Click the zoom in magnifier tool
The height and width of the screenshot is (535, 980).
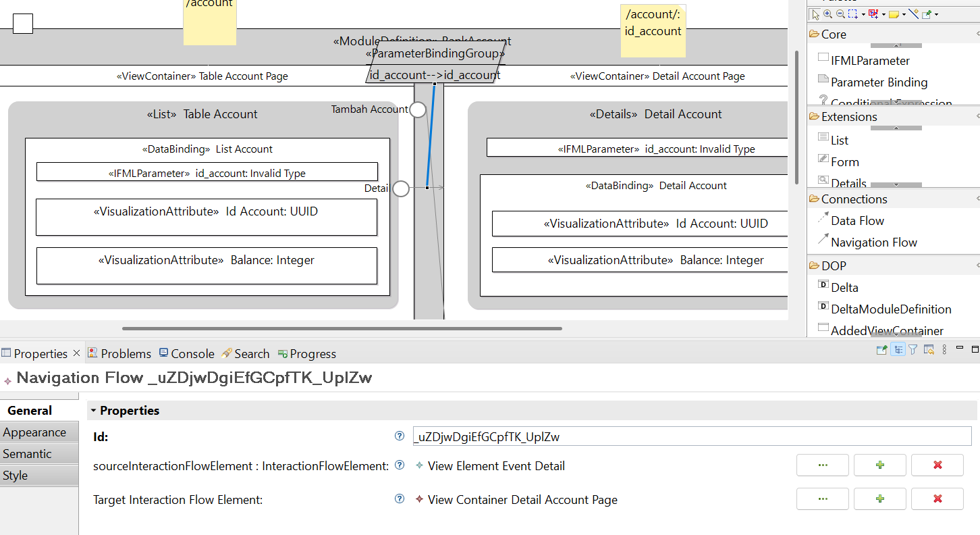(x=828, y=14)
